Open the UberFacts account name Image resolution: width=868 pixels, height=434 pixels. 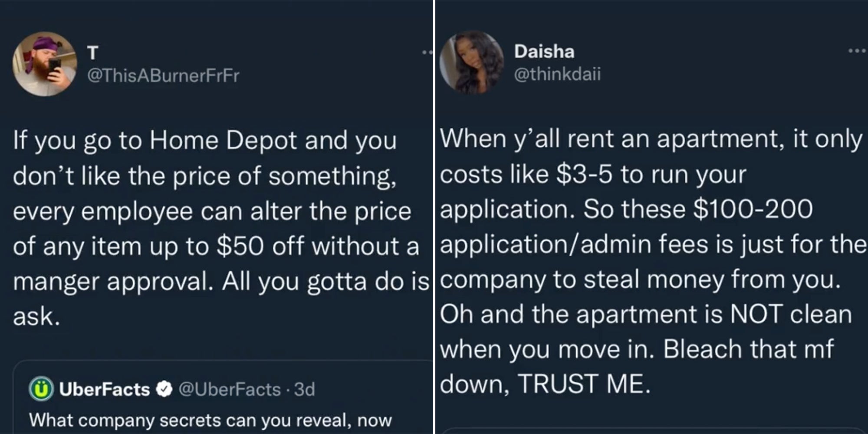click(x=104, y=389)
